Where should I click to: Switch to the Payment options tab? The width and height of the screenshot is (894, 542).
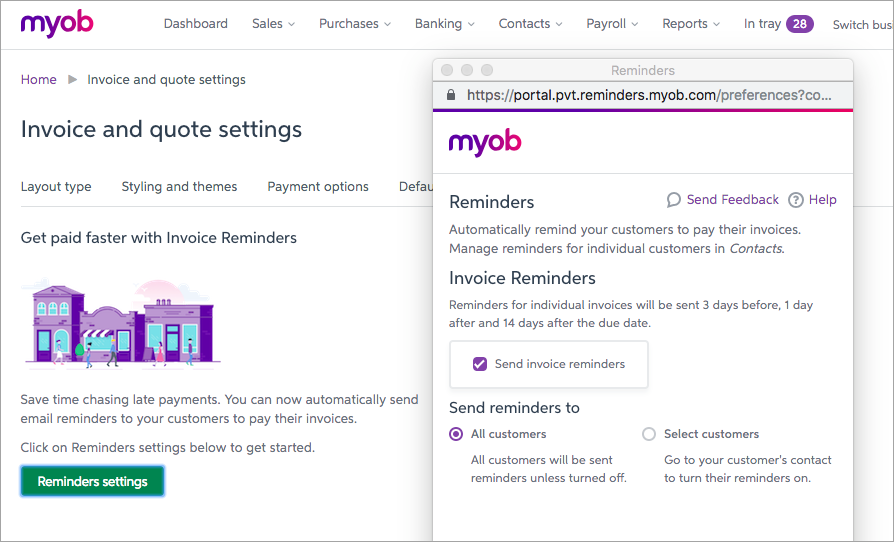point(318,186)
